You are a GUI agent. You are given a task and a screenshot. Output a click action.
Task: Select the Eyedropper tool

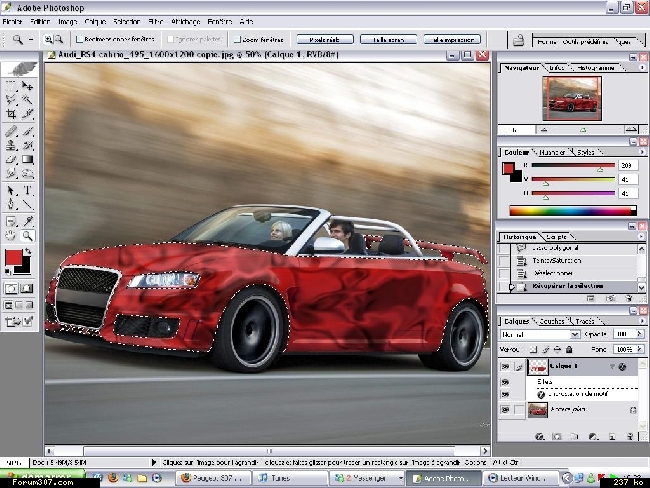click(x=27, y=221)
